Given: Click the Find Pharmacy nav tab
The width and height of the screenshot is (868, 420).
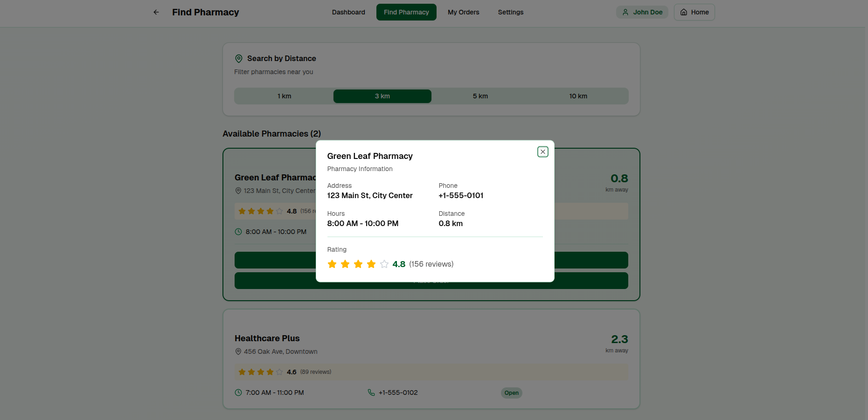Looking at the screenshot, I should [406, 12].
